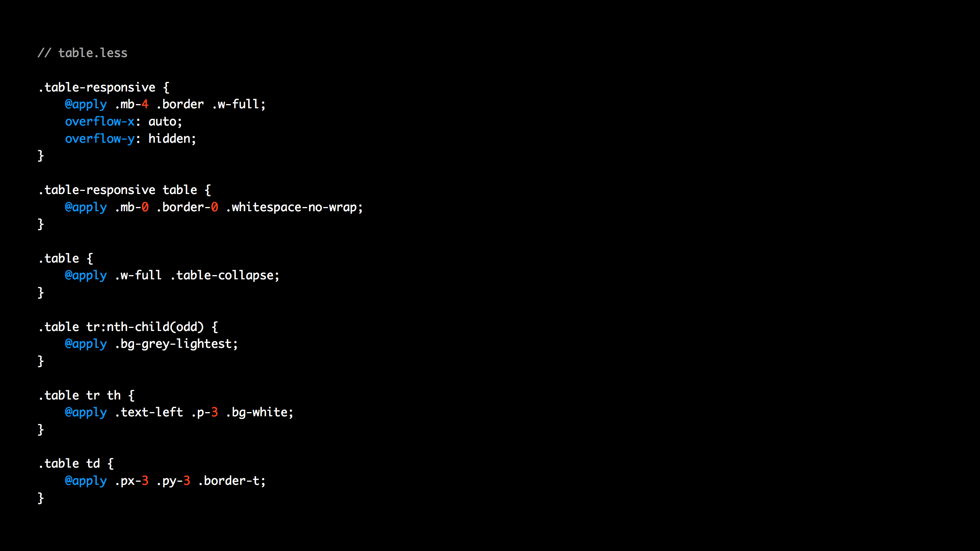
Task: Click the ".bg-grey-lightest;" class
Action: click(x=176, y=344)
